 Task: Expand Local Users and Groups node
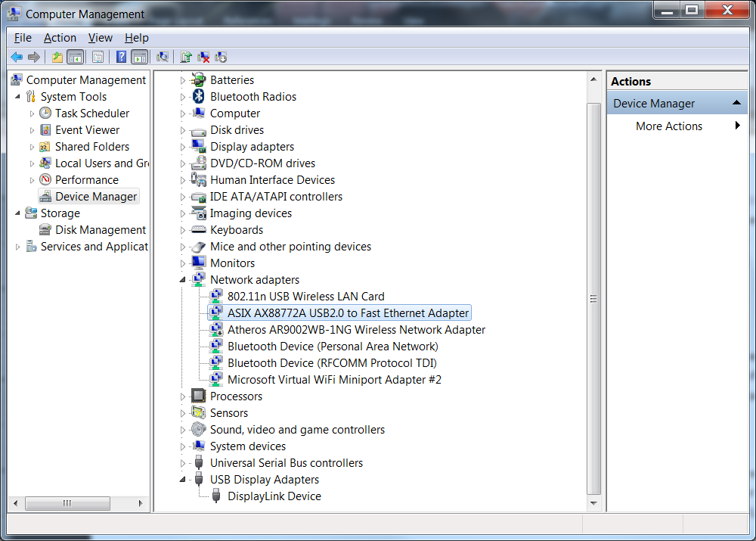point(32,163)
